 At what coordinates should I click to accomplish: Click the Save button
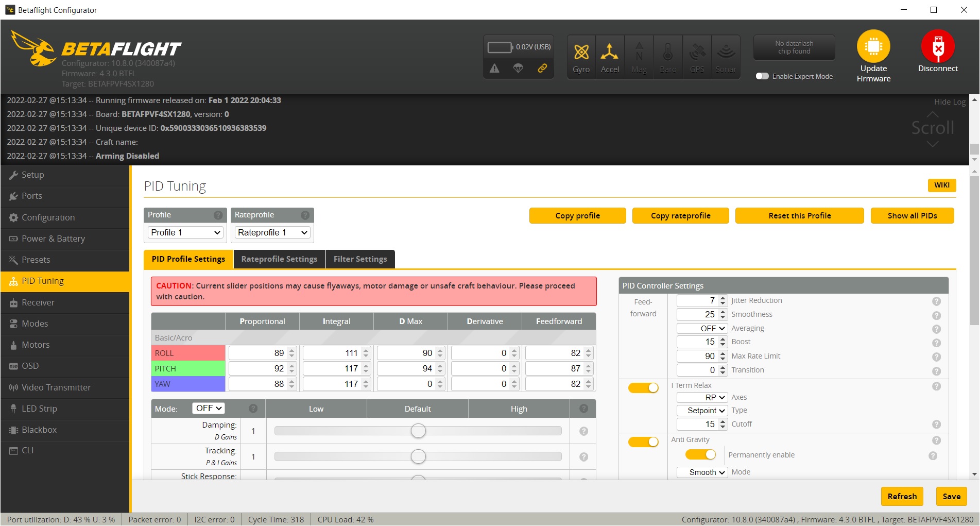tap(951, 497)
